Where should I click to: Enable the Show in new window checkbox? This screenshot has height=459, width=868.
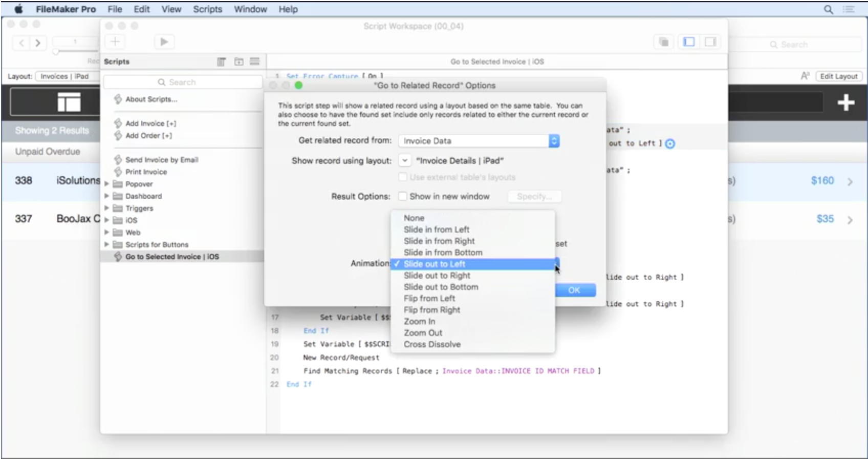[403, 196]
